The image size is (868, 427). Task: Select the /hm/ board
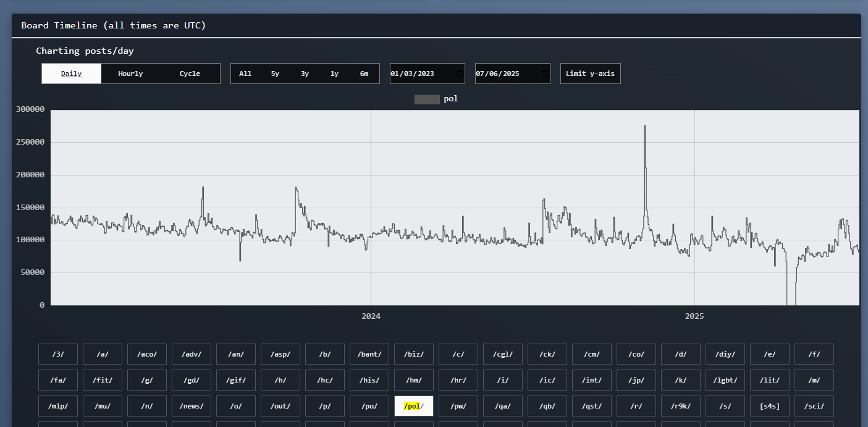click(x=414, y=380)
